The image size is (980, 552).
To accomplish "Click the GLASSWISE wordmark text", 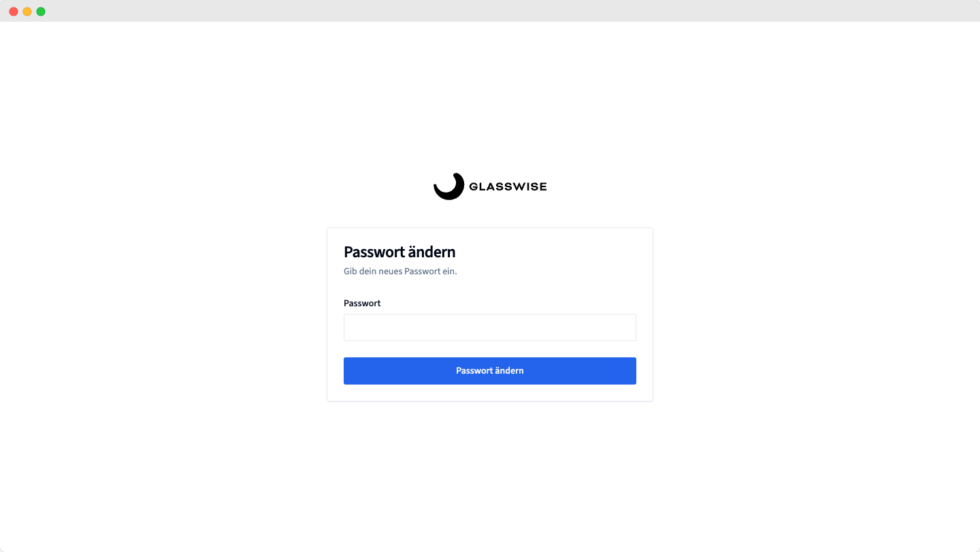I will [x=508, y=186].
